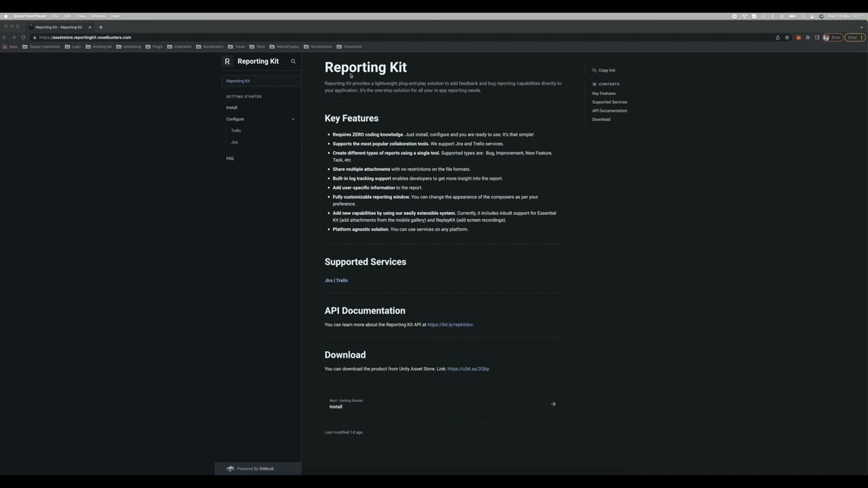The width and height of the screenshot is (868, 488).
Task: Open the File menu
Action: point(55,16)
